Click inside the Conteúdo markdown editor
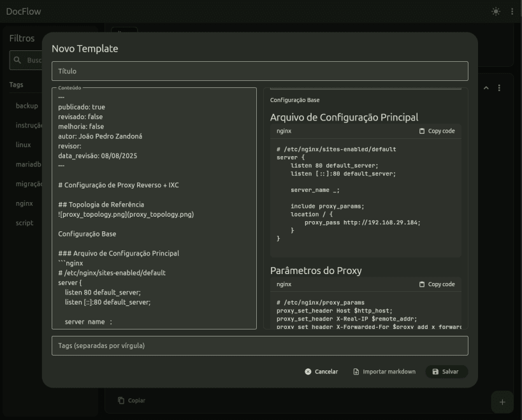Screen dimensions: 522x420 154,208
